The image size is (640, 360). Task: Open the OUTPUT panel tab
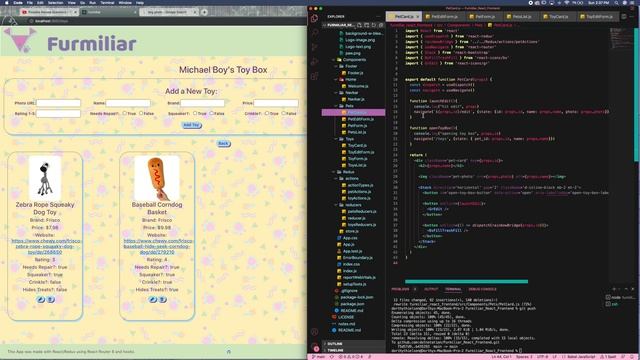[431, 289]
